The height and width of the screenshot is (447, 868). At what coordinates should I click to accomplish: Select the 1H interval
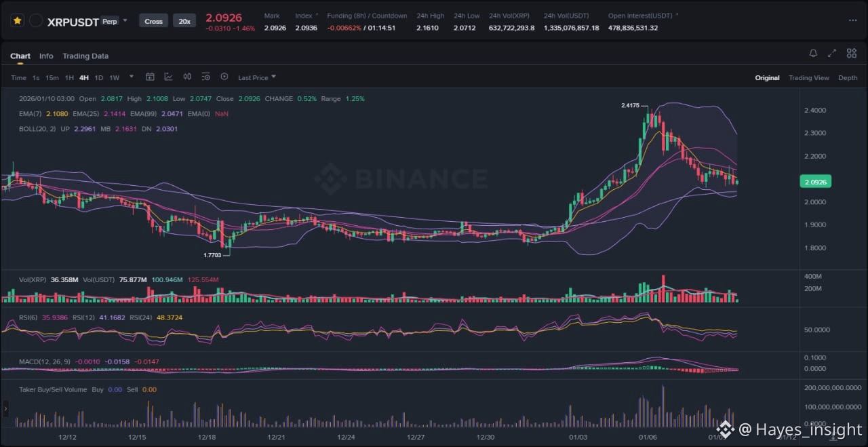(69, 77)
